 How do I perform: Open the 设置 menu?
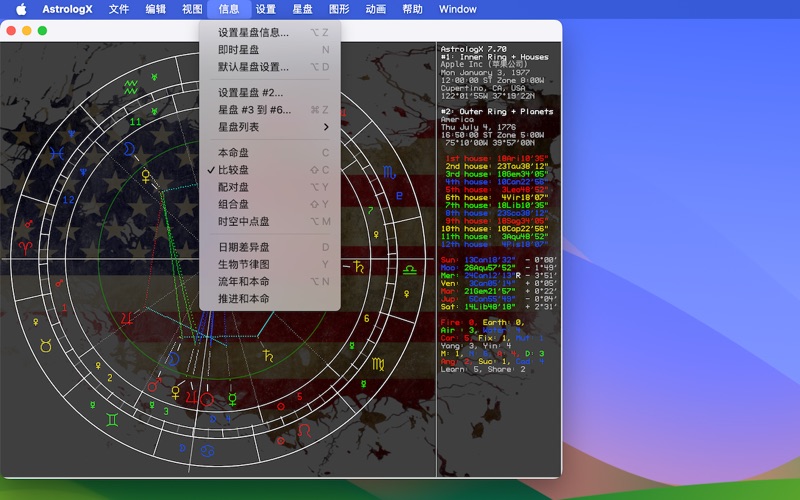(266, 9)
